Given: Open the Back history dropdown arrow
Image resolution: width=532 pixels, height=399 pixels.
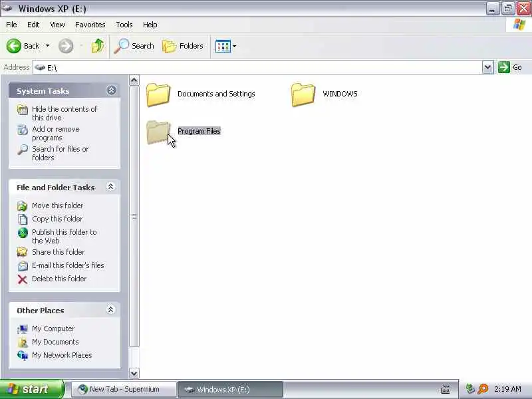Looking at the screenshot, I should pos(47,46).
